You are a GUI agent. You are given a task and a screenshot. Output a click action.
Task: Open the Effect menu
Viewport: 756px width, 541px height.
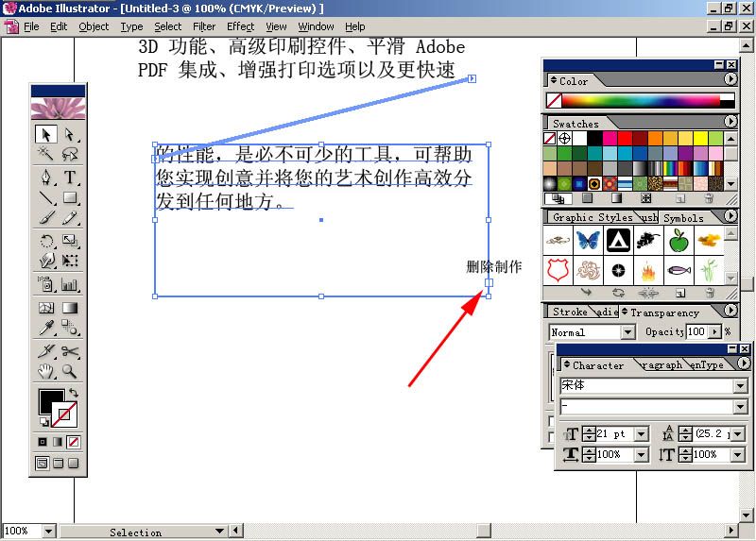240,26
